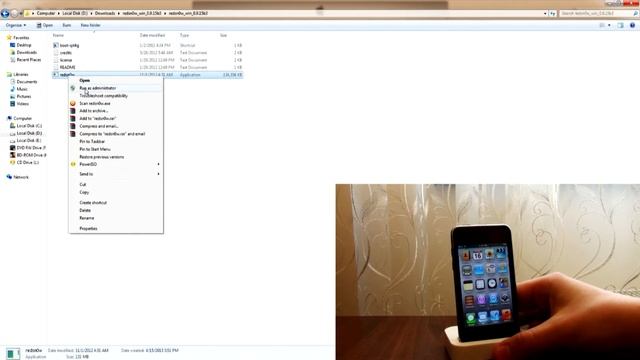Screen dimensions: 640x360
Task: Choose Cut in the context menu
Action: pyautogui.click(x=82, y=184)
